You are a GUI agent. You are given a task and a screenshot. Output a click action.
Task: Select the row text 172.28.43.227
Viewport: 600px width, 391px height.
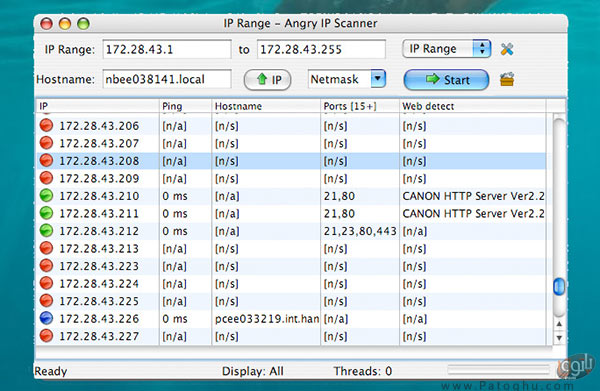pyautogui.click(x=99, y=336)
